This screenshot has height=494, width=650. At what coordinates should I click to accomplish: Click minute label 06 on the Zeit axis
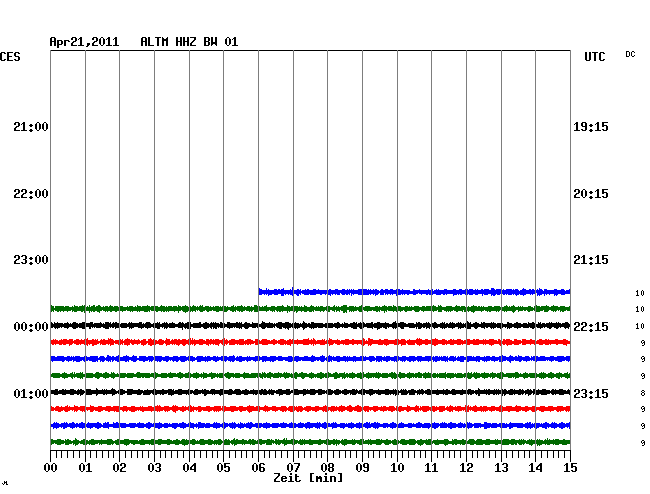(258, 468)
